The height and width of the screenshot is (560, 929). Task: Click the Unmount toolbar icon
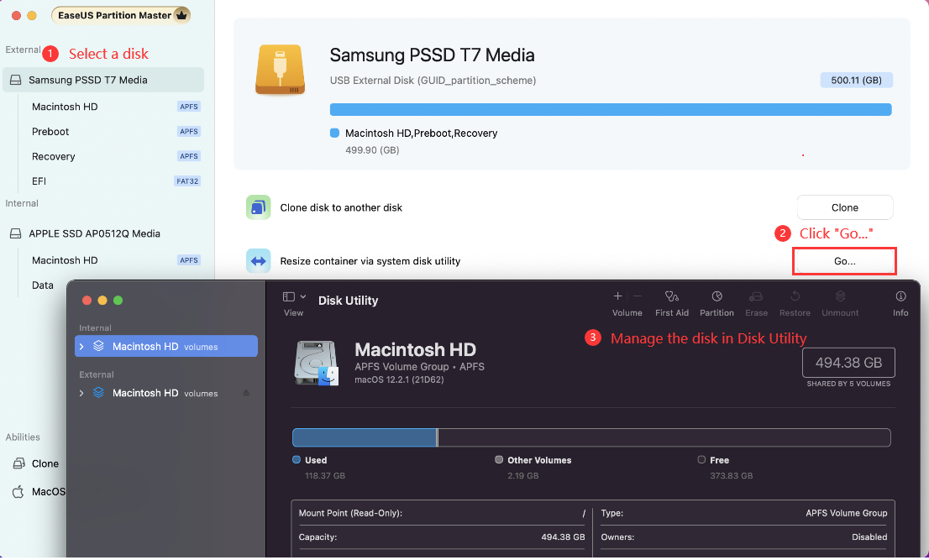pos(840,297)
